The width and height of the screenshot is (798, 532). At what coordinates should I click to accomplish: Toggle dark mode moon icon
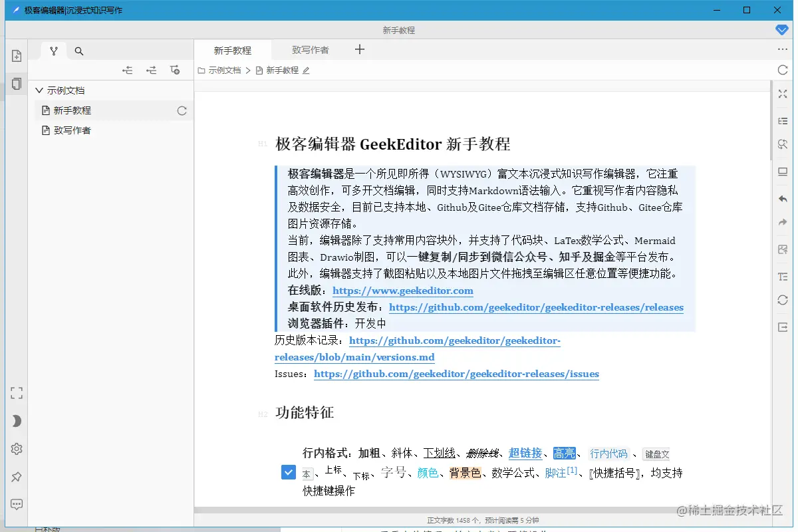17,421
